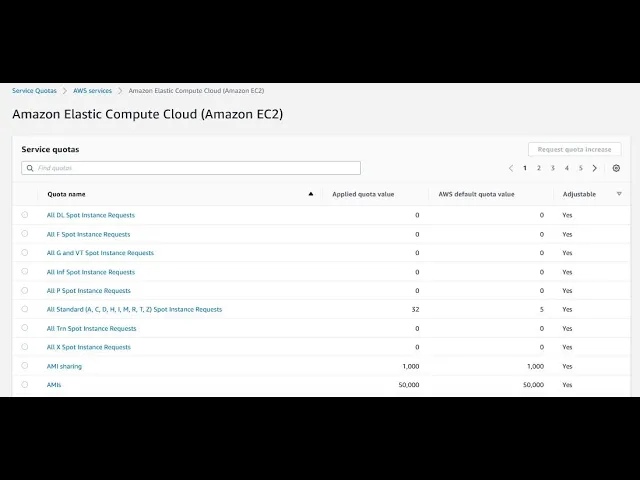Go to previous page arrow
Viewport: 640px width, 480px height.
[x=511, y=168]
